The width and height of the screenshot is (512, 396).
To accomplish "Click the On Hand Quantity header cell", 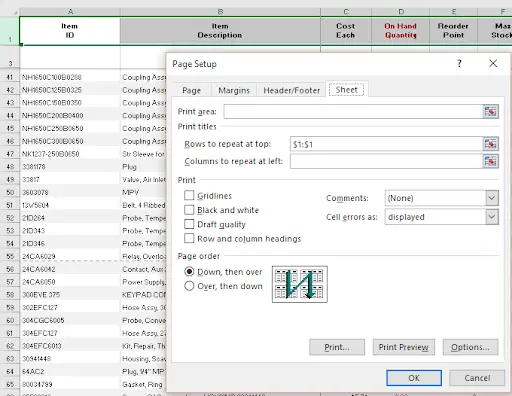I will 400,31.
